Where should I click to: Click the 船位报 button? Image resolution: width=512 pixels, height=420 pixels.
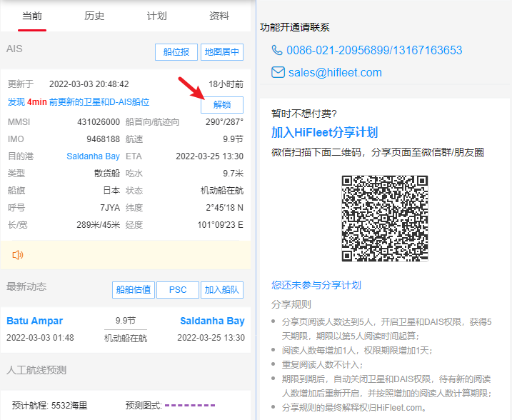(x=176, y=52)
